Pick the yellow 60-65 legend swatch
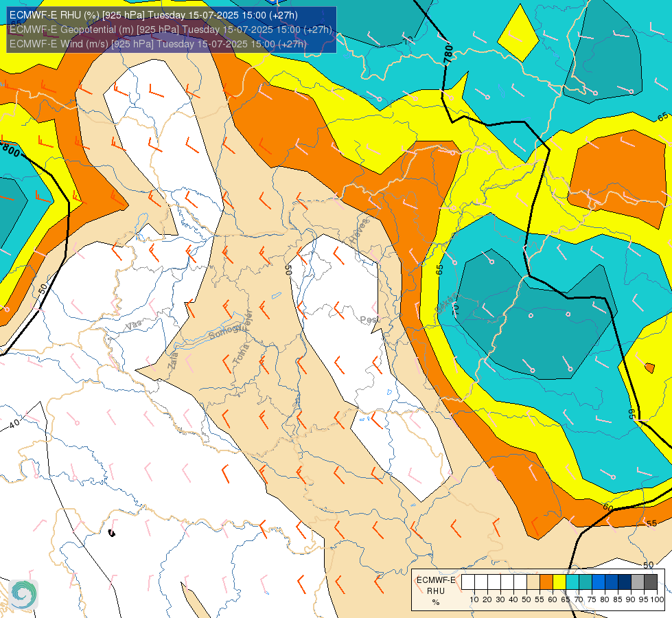The image size is (672, 618). (x=559, y=582)
